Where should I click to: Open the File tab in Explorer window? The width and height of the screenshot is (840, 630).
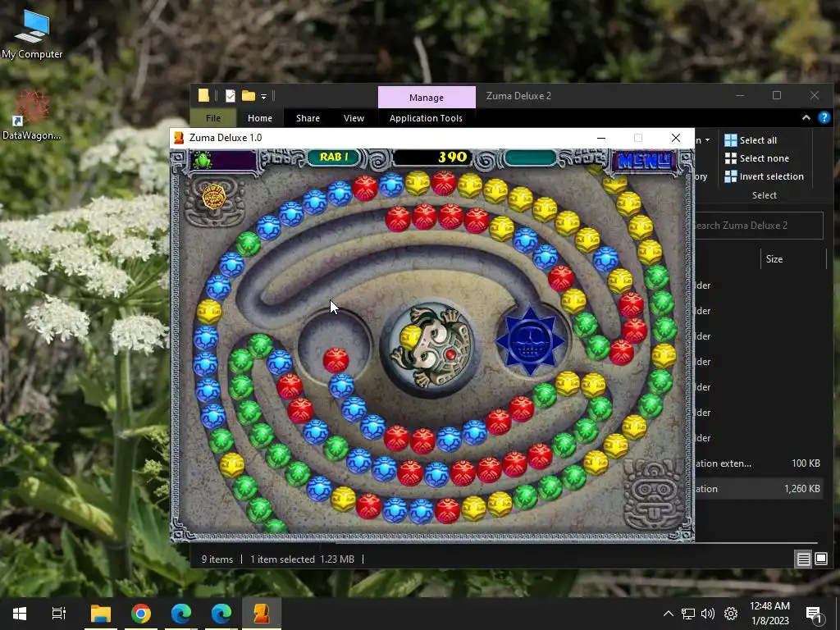coord(212,118)
